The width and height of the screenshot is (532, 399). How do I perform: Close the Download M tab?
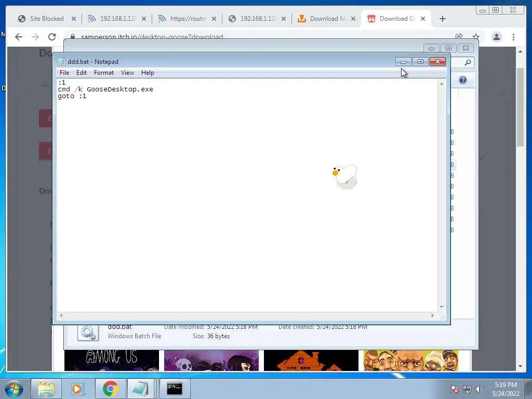tap(353, 19)
